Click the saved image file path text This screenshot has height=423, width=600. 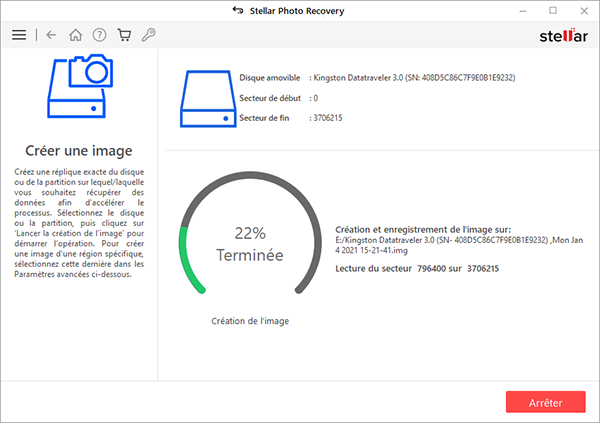(459, 245)
